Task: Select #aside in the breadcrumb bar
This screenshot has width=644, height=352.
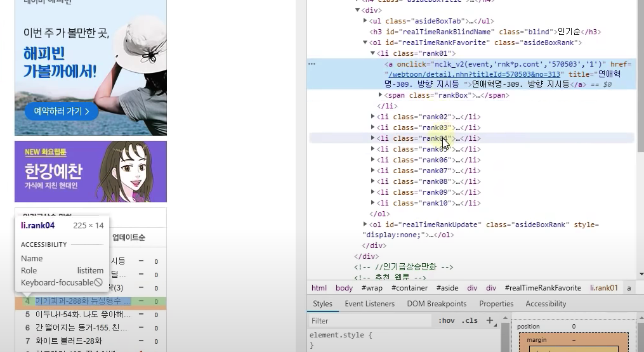Action: click(447, 288)
